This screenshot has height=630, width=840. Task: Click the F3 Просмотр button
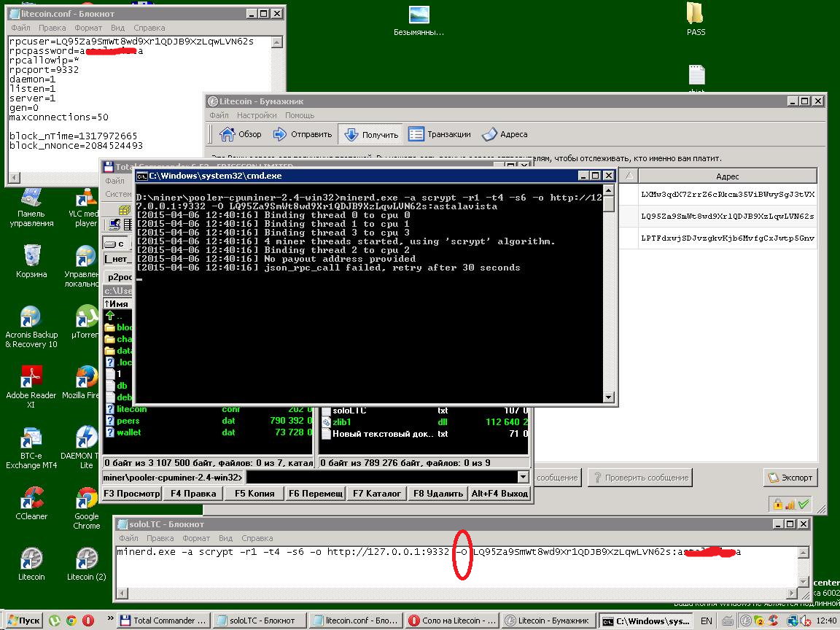click(x=132, y=494)
